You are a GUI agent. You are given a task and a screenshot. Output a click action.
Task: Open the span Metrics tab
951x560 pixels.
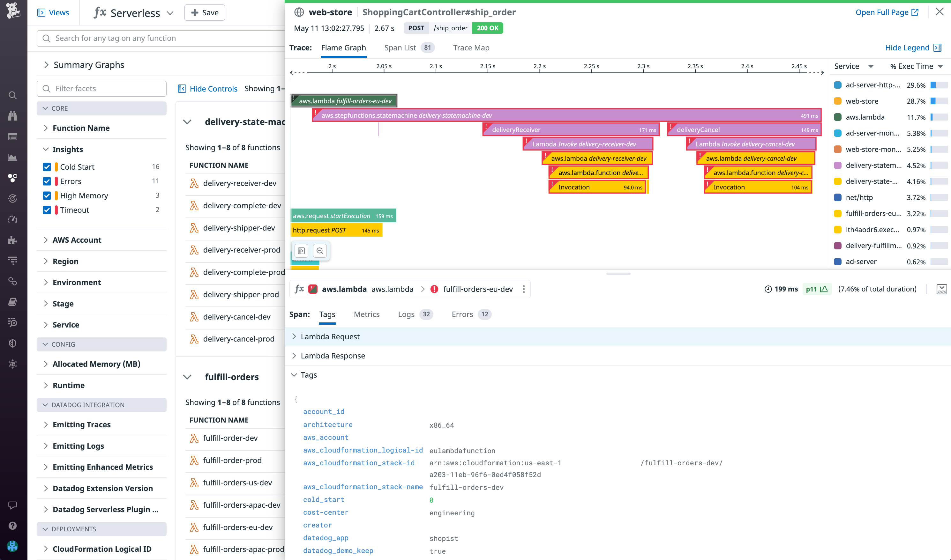(x=367, y=314)
